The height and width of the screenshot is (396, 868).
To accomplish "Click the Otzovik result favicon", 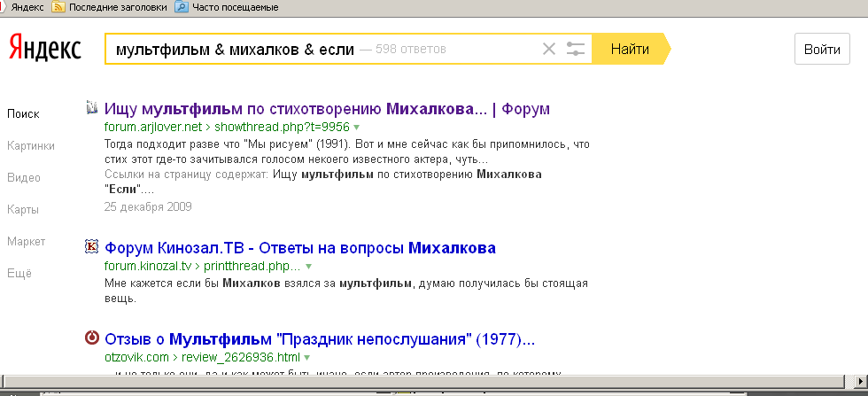I will point(91,338).
